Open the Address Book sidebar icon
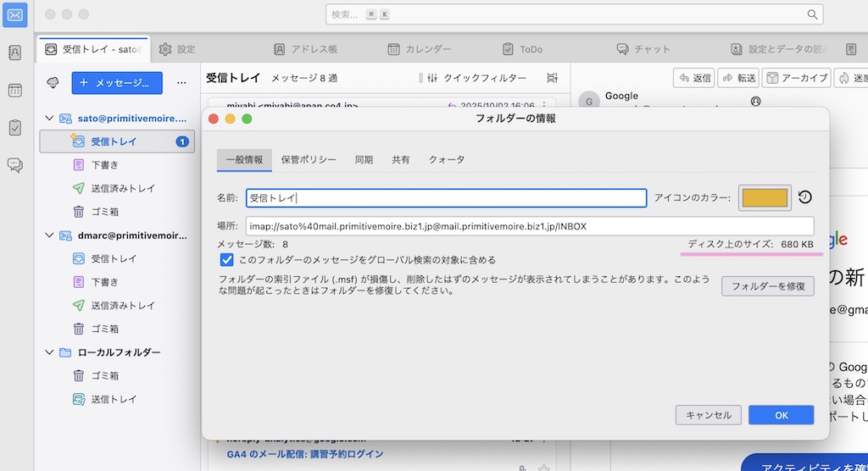868x471 pixels. [15, 53]
